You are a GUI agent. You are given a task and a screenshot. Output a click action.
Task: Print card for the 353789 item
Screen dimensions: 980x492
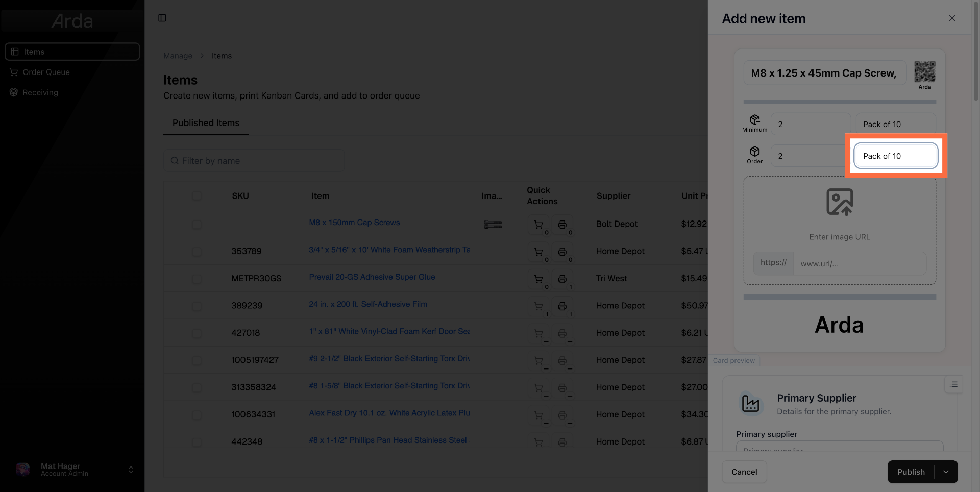(562, 252)
